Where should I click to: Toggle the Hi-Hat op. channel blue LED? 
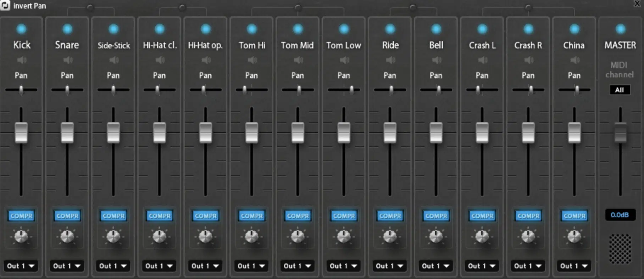[x=206, y=29]
